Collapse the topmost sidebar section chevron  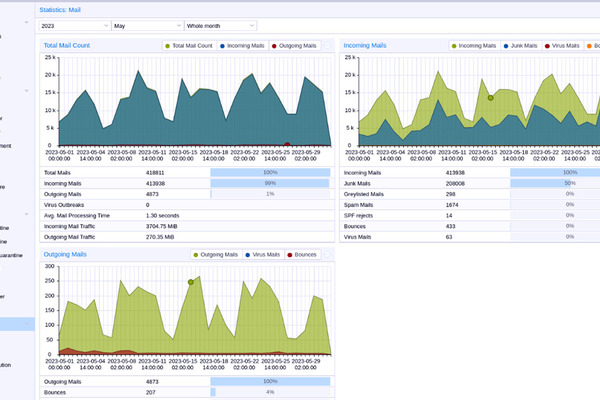click(26, 22)
